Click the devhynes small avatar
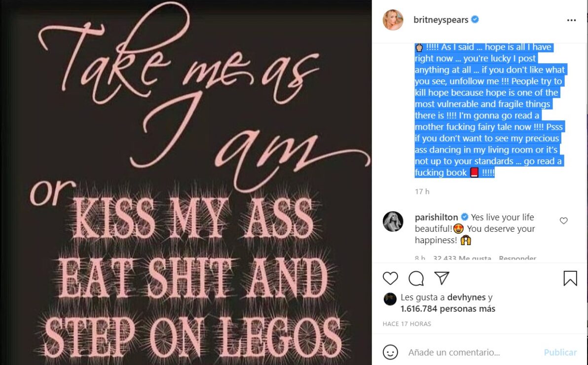 pyautogui.click(x=390, y=298)
